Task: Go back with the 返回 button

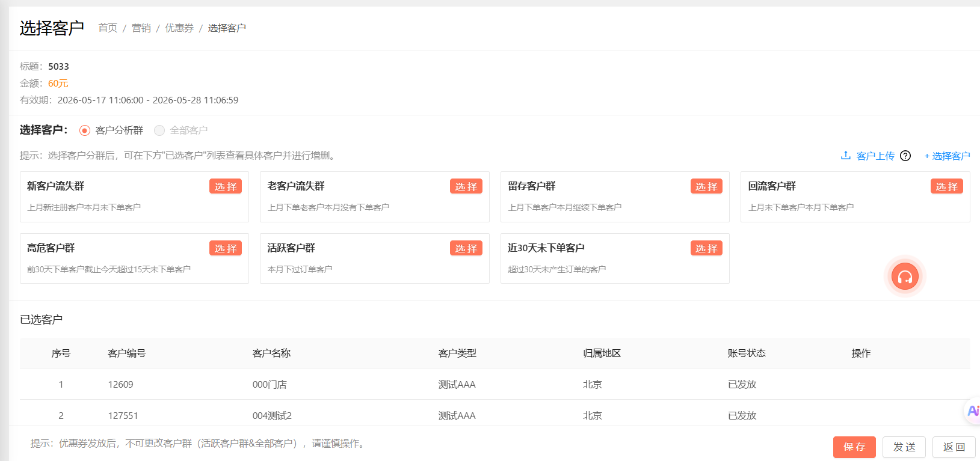Action: point(954,447)
